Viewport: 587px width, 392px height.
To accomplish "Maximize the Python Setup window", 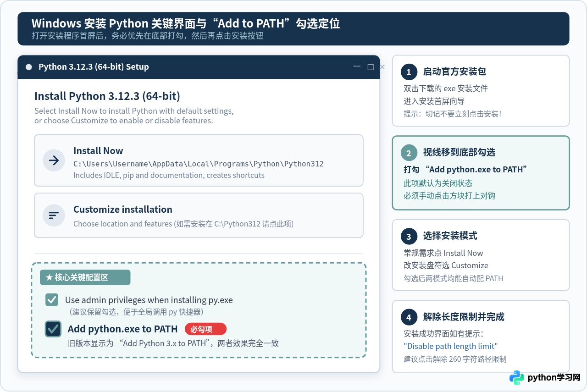I will 371,67.
